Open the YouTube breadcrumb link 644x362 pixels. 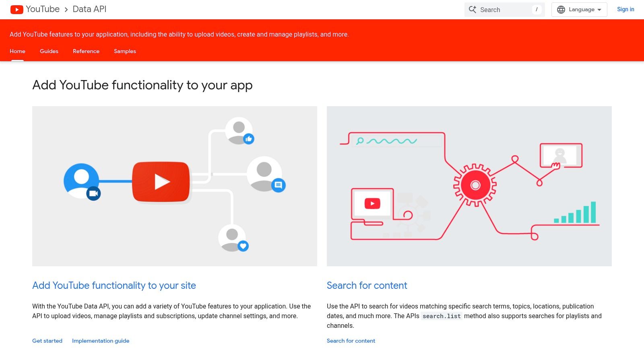[43, 9]
